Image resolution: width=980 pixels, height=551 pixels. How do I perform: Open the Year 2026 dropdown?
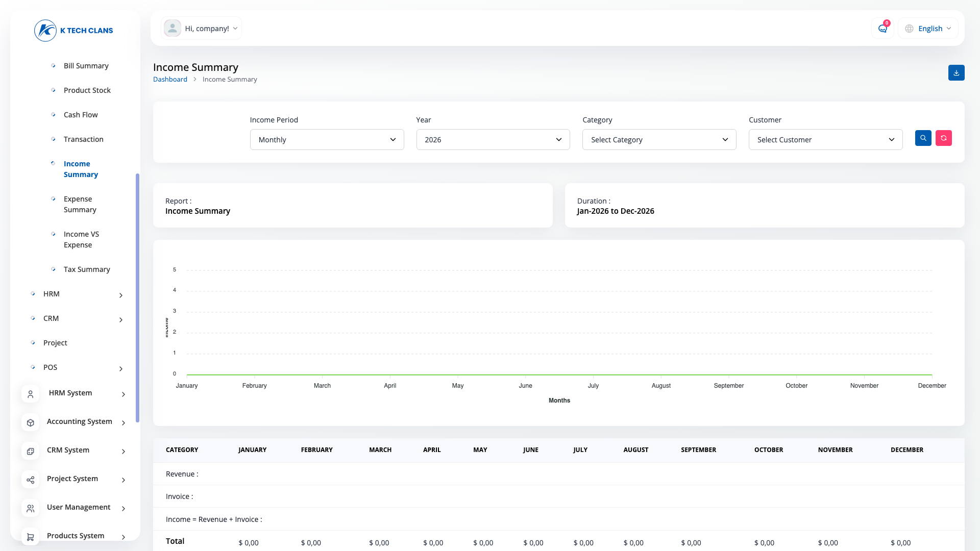[493, 140]
